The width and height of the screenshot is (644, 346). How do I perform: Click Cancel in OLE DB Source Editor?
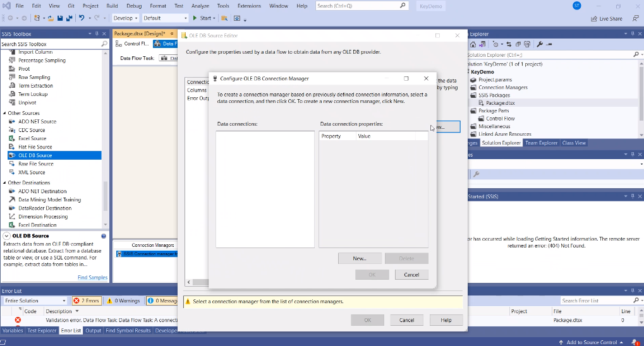coord(406,320)
